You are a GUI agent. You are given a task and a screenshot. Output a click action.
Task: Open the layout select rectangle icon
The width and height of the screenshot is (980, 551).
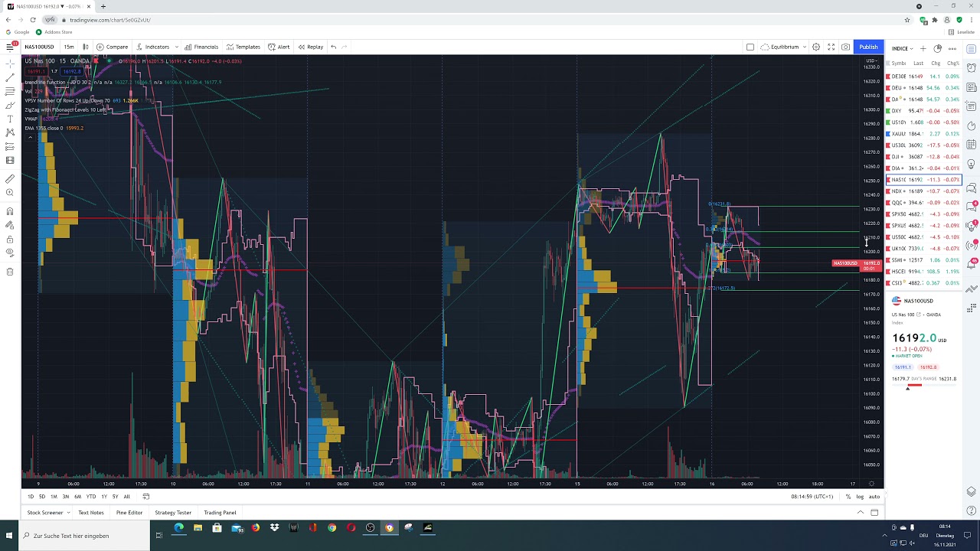[x=750, y=47]
